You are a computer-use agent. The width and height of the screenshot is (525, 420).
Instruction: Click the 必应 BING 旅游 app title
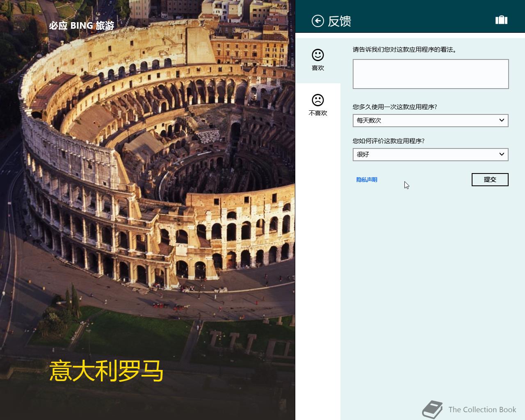pos(82,25)
